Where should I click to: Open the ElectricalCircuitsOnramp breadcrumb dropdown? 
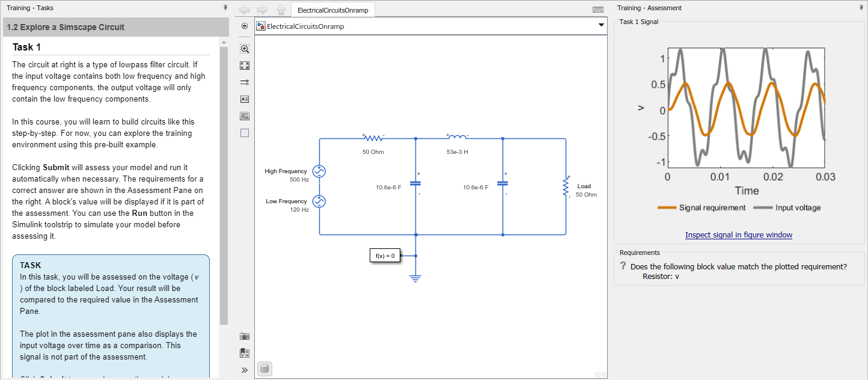[601, 26]
